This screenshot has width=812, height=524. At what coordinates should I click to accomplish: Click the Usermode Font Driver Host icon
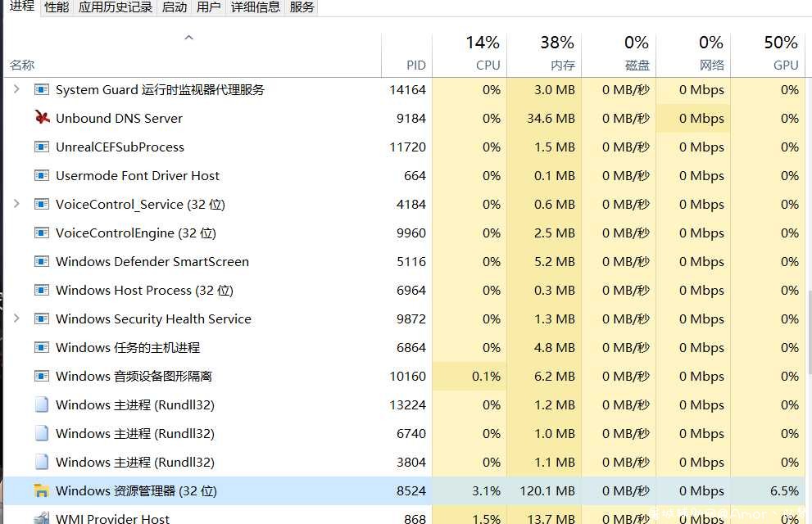42,175
